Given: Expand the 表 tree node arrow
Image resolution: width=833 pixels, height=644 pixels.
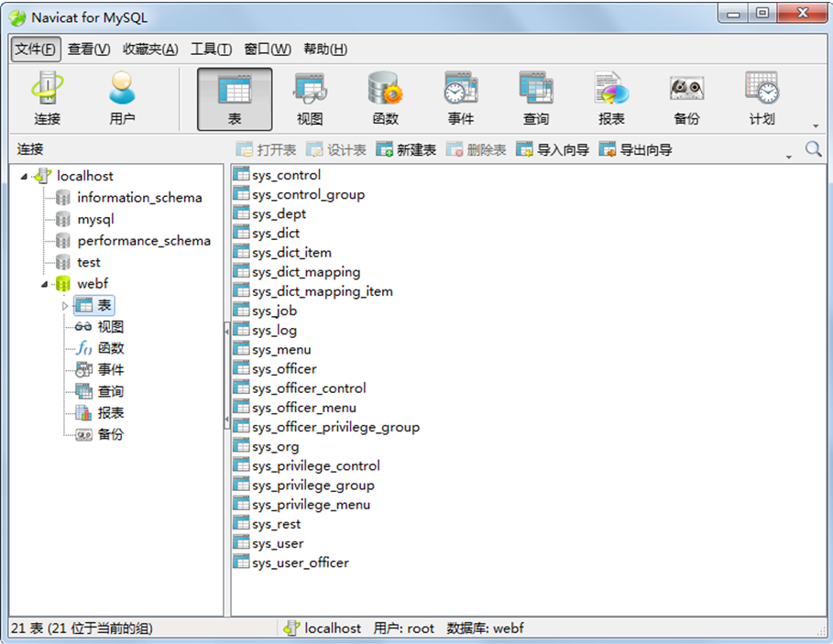Looking at the screenshot, I should pos(65,306).
